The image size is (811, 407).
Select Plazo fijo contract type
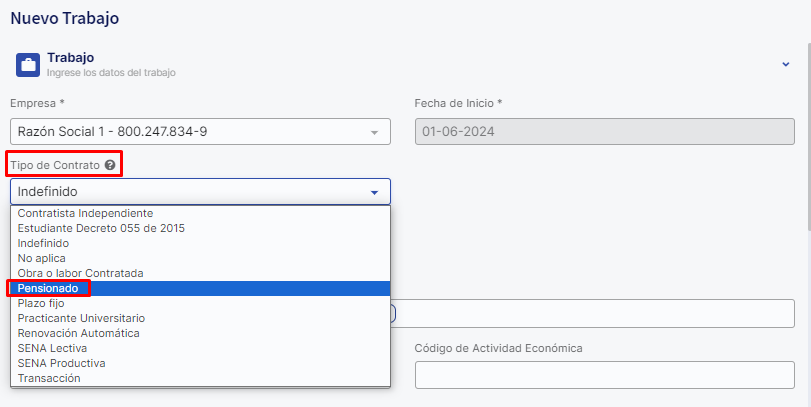[40, 303]
